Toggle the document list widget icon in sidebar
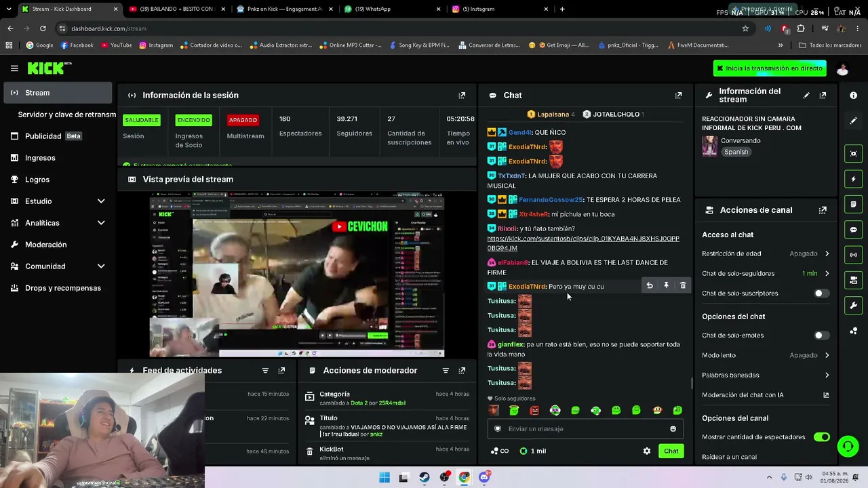 [853, 204]
